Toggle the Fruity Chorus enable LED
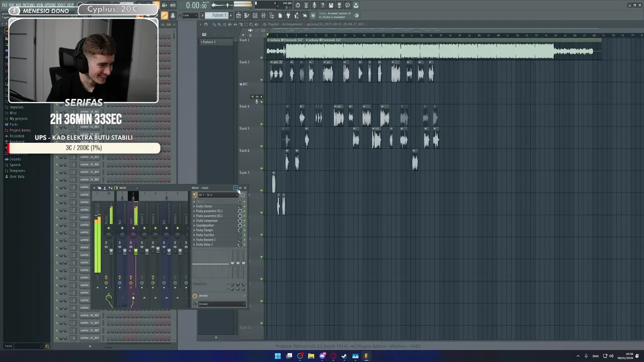 click(x=245, y=206)
